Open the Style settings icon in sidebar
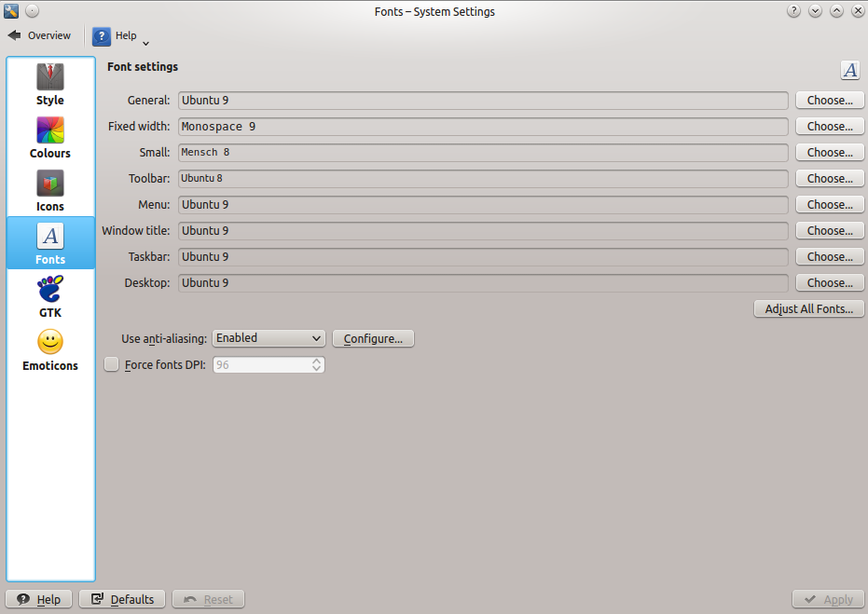 [x=49, y=85]
